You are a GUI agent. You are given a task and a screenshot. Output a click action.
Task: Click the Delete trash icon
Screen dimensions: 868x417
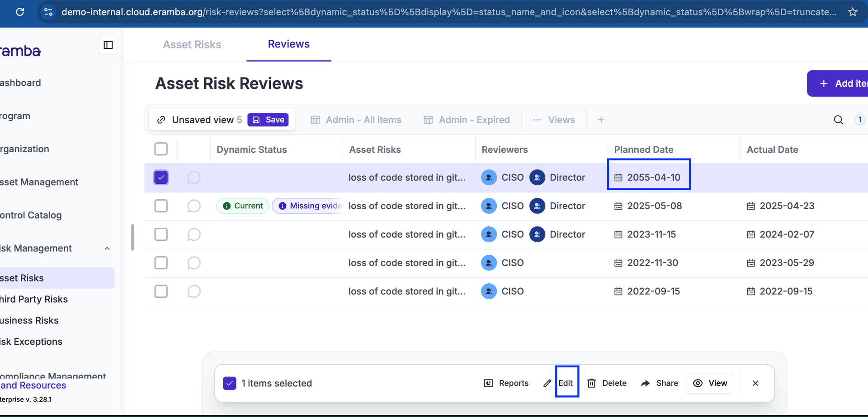click(x=591, y=383)
